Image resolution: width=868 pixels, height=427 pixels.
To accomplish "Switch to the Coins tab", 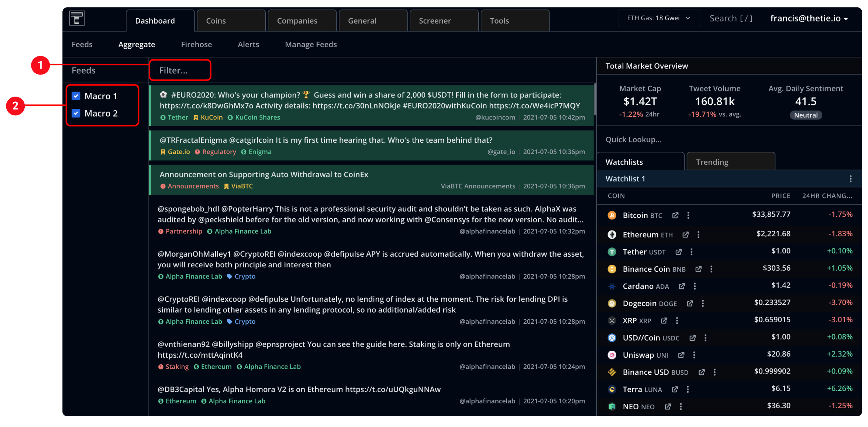I will [x=231, y=21].
